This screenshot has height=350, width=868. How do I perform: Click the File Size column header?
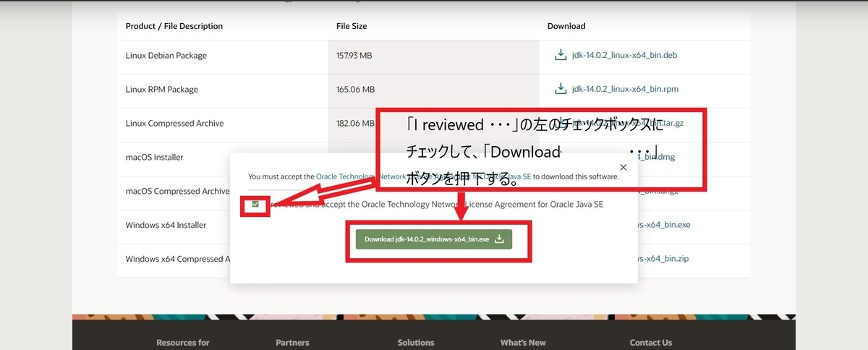[352, 26]
